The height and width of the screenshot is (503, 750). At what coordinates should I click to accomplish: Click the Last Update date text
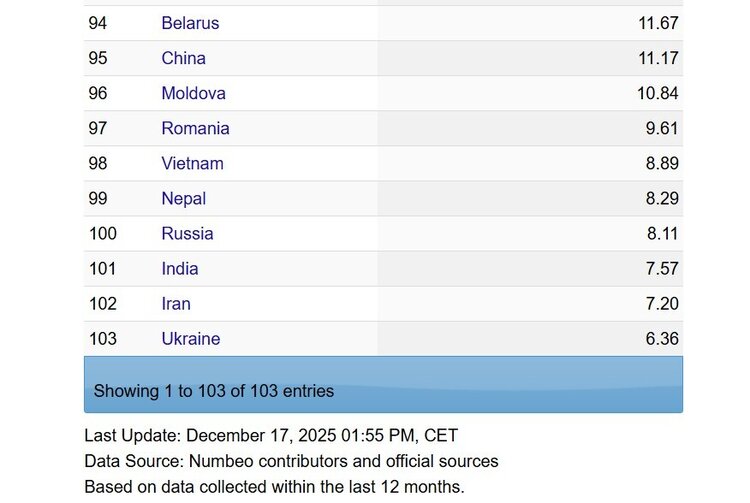[x=271, y=436]
